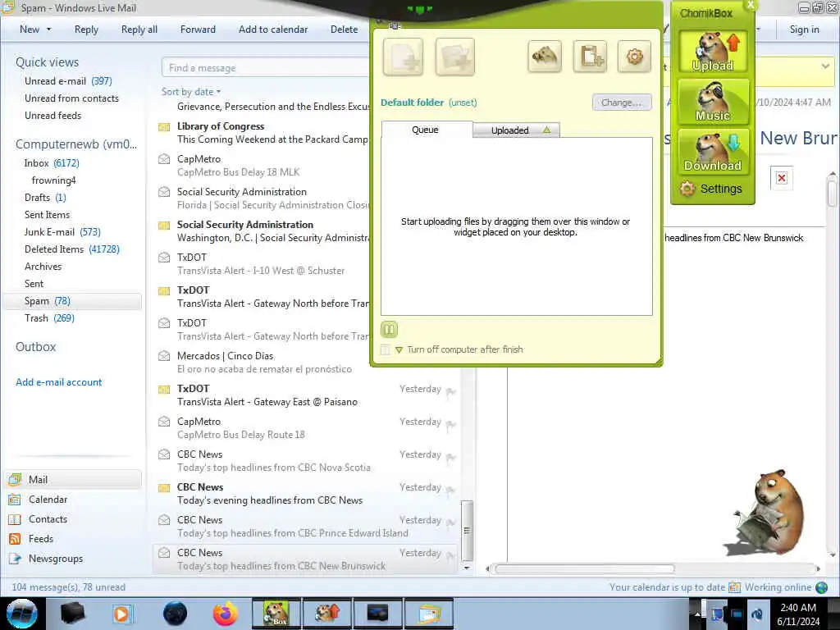Click Reply in the Live Mail toolbar

86,30
